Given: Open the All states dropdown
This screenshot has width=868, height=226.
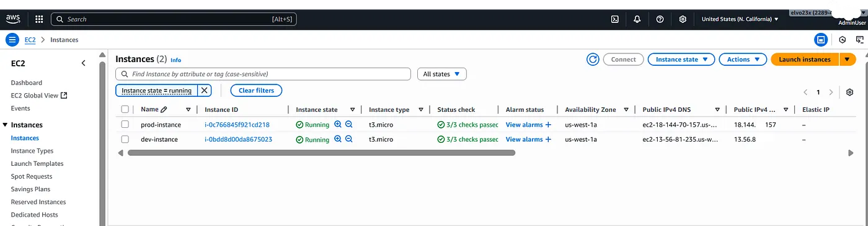Looking at the screenshot, I should [x=441, y=74].
